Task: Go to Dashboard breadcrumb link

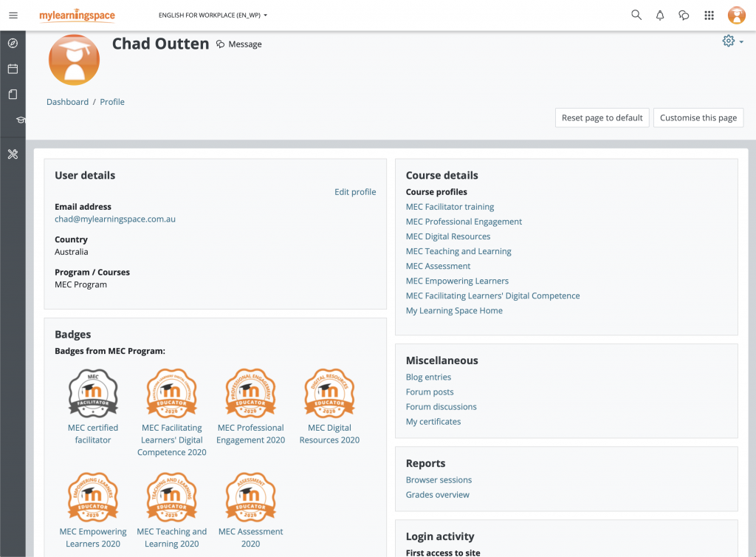Action: pos(67,102)
